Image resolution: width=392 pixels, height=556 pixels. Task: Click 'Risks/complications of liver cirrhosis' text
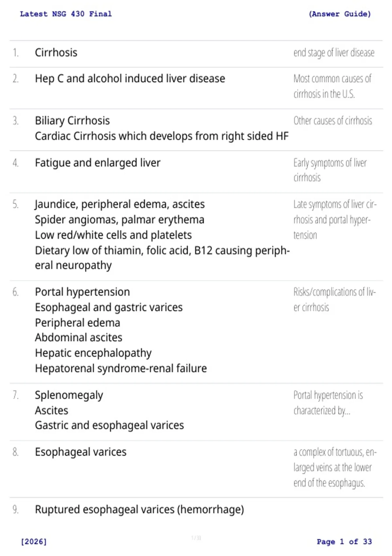click(x=335, y=300)
